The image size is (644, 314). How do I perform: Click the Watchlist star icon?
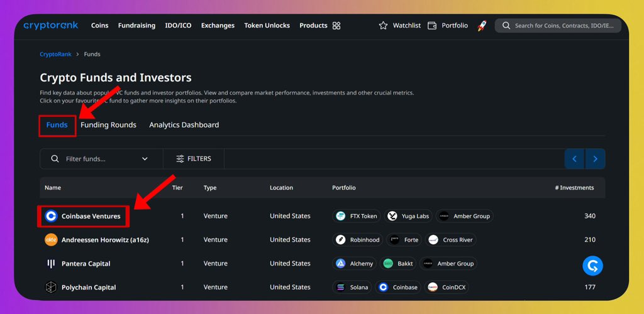[383, 25]
